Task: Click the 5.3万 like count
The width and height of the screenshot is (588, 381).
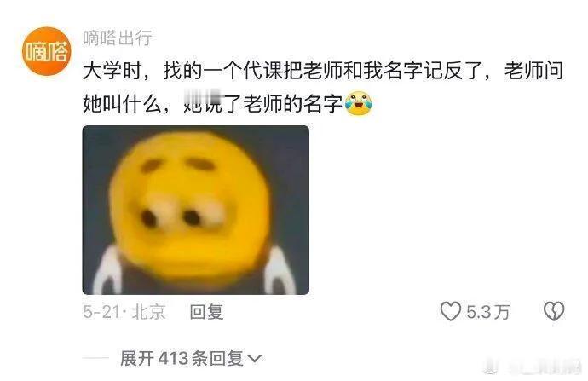Action: click(488, 312)
